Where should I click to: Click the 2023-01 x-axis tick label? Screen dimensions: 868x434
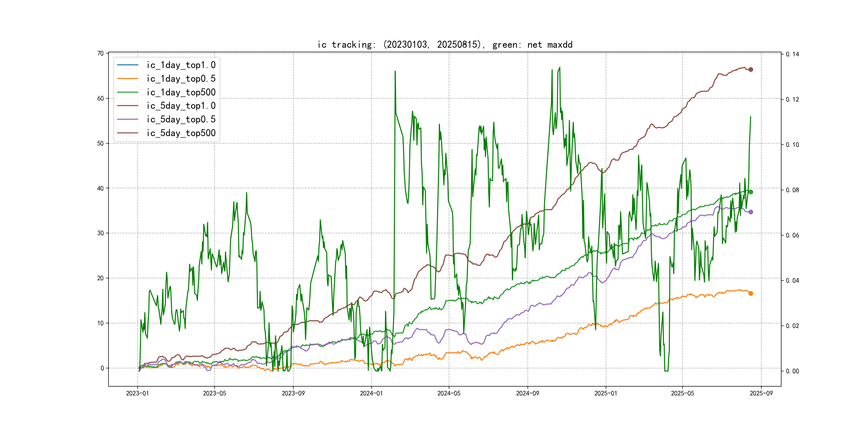click(x=137, y=393)
